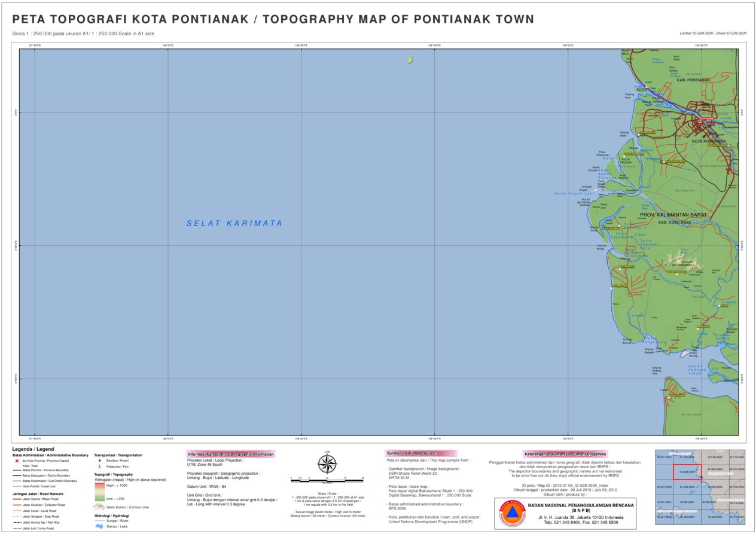The image size is (756, 534).
Task: Click the ID-F09-250K cell on the index map
Action: 715,457
